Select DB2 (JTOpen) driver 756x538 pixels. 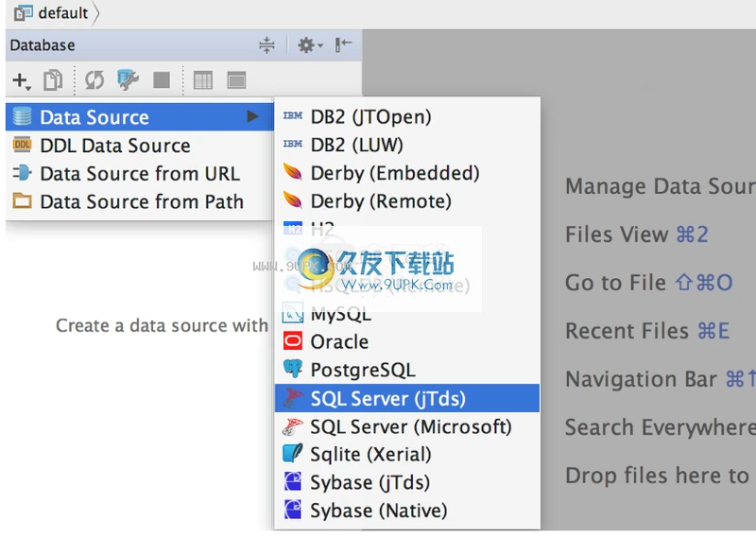(407, 116)
